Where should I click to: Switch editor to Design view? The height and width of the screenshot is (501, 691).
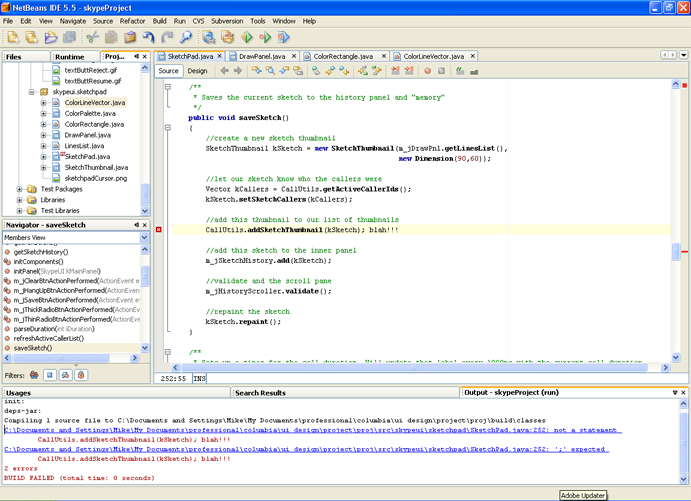[197, 71]
